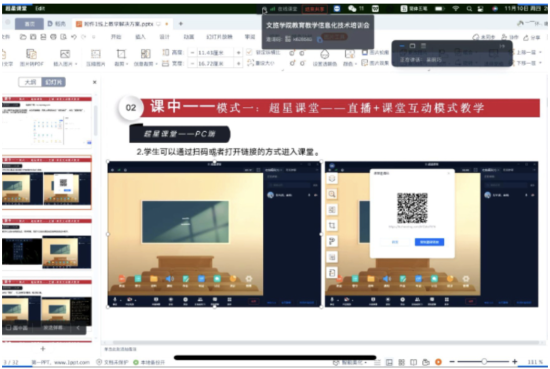Click the battery icon in macOS menu bar
The width and height of the screenshot is (550, 369).
click(x=440, y=8)
